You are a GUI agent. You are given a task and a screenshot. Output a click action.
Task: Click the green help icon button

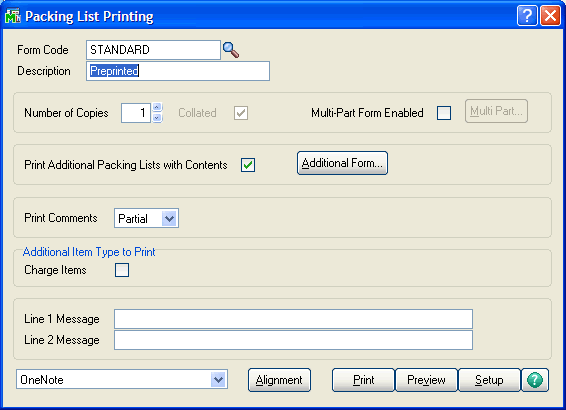535,380
